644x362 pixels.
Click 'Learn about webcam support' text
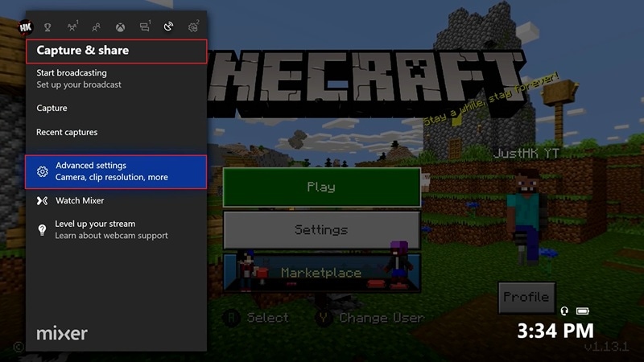pyautogui.click(x=111, y=236)
